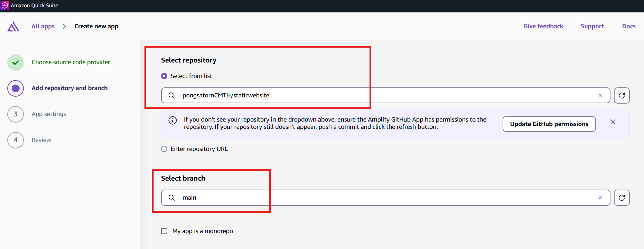The width and height of the screenshot is (644, 249).
Task: Enable the 'My app is a monorepo' checkbox
Action: [164, 231]
